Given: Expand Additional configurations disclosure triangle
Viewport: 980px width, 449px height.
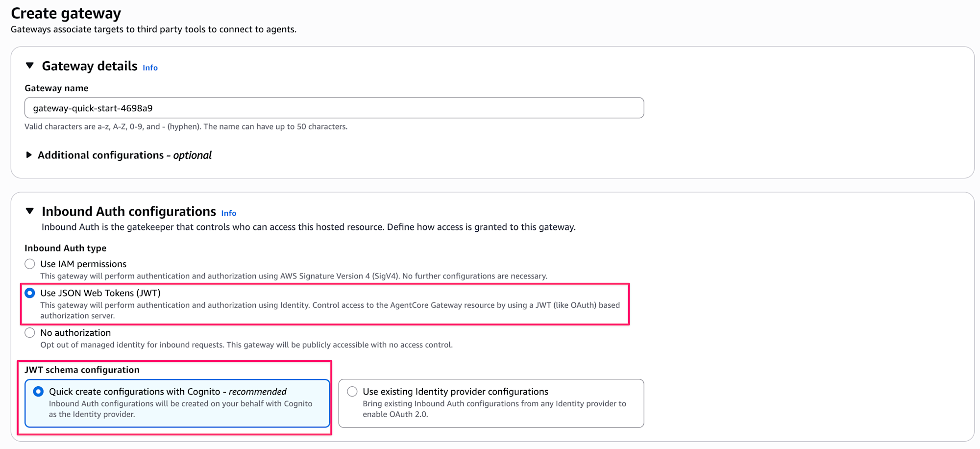Looking at the screenshot, I should pos(29,155).
